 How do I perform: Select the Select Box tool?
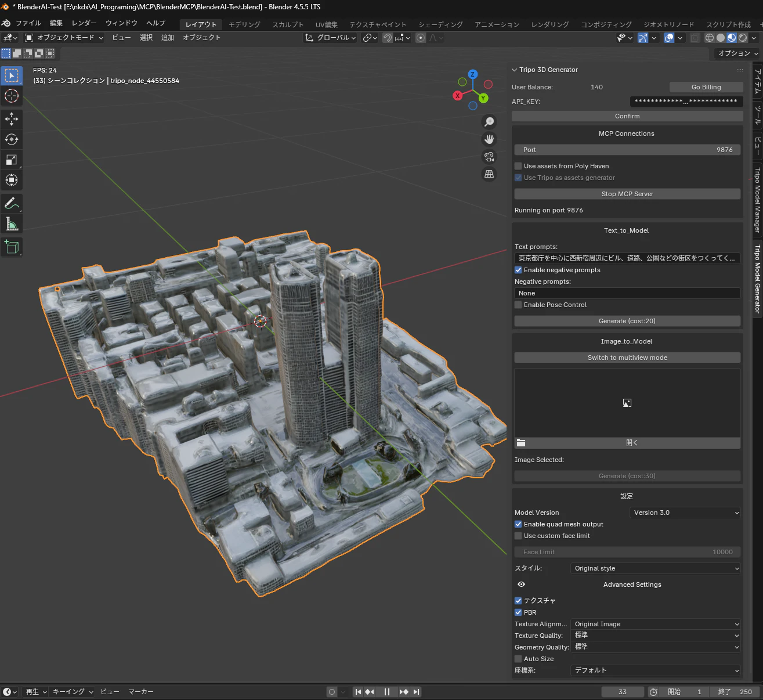coord(12,75)
